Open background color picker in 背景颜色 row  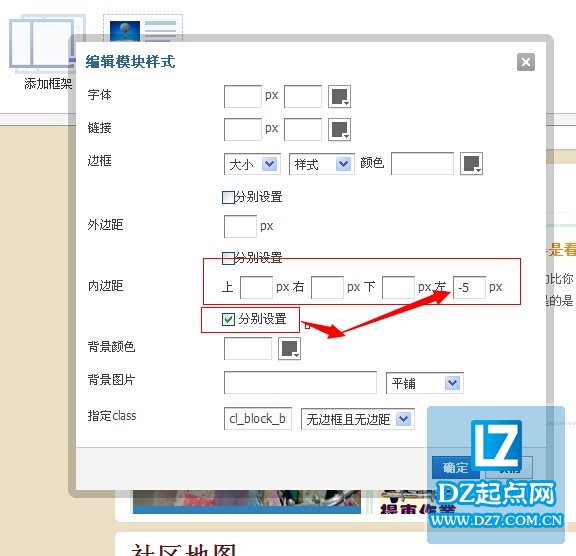pyautogui.click(x=289, y=349)
